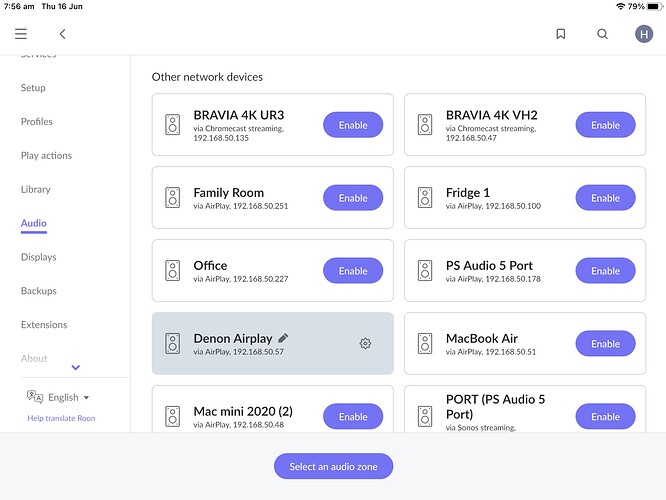Click the BRAVIA 4K UR3 speaker icon
The width and height of the screenshot is (666, 500).
coord(172,124)
